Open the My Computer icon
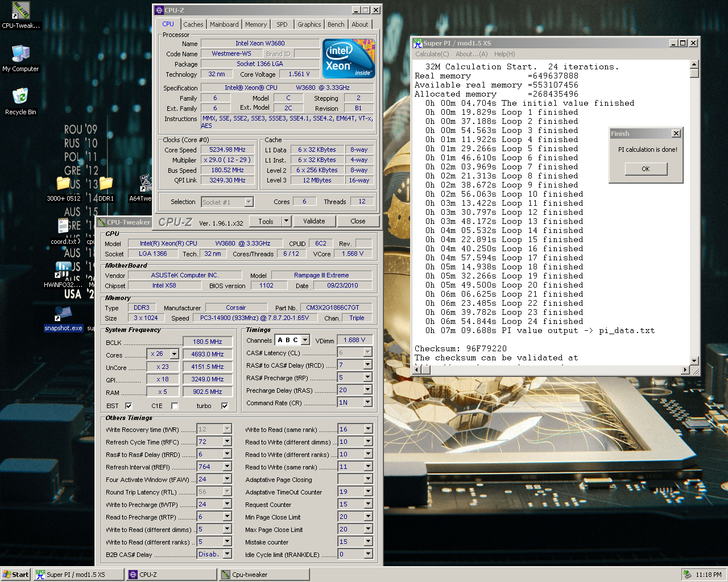The width and height of the screenshot is (728, 582). click(20, 58)
